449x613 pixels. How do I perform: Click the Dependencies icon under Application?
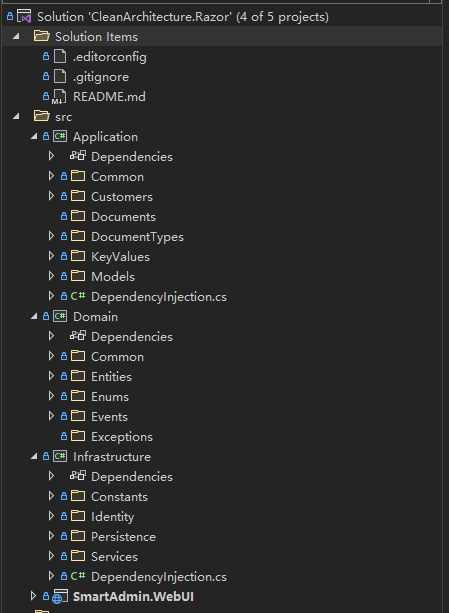click(x=78, y=156)
